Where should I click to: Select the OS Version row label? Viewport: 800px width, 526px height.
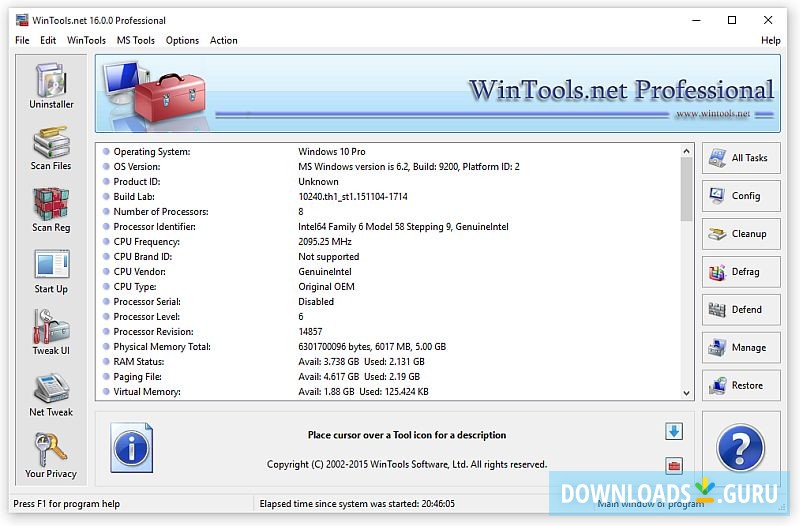tap(137, 166)
